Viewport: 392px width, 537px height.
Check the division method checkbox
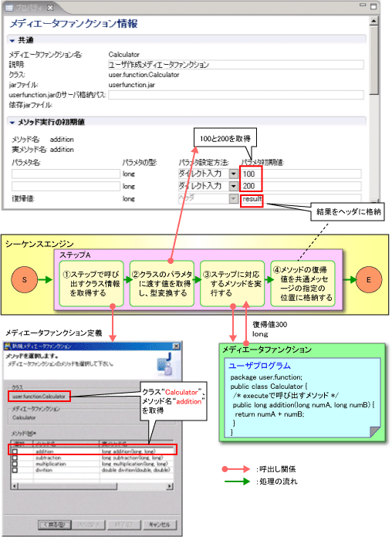(15, 470)
